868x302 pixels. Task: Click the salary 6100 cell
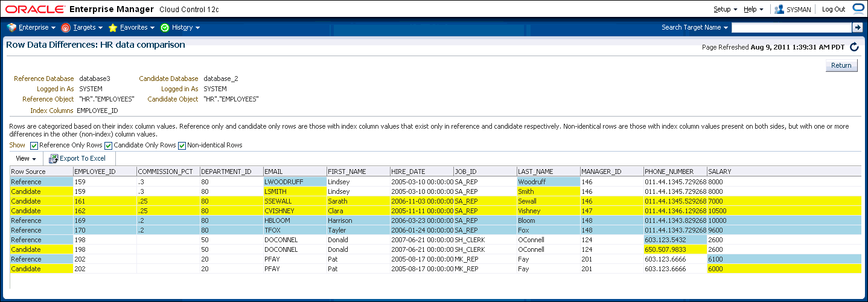pos(784,259)
